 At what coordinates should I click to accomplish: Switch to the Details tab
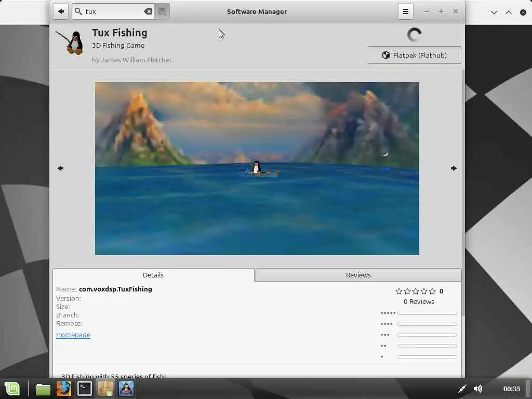click(153, 275)
